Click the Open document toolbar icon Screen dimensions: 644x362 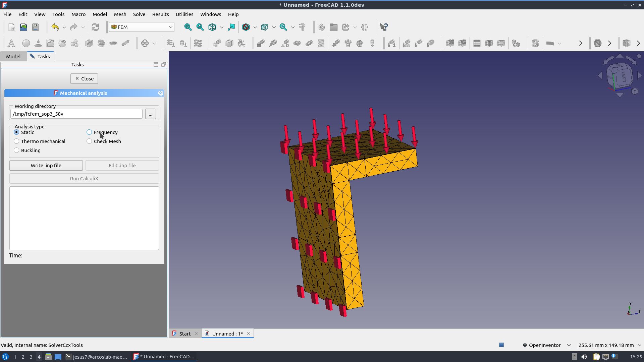pyautogui.click(x=23, y=27)
